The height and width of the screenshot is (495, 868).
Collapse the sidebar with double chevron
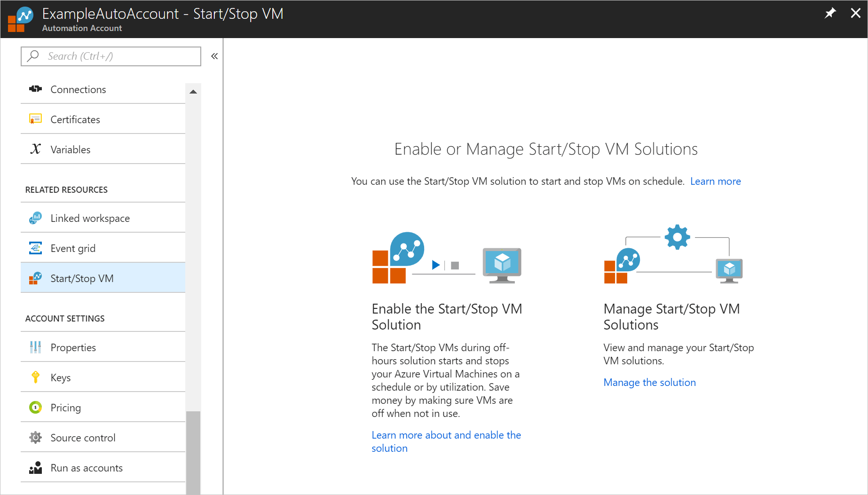coord(214,56)
